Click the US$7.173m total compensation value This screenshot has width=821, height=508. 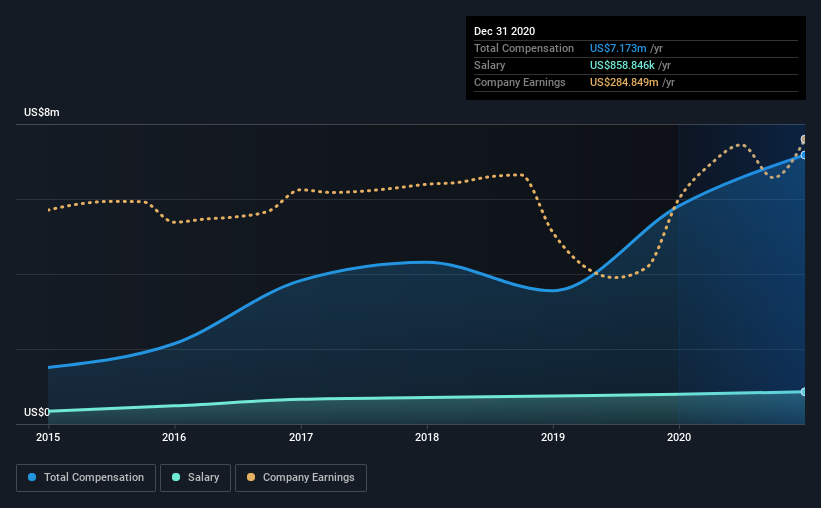coord(618,48)
